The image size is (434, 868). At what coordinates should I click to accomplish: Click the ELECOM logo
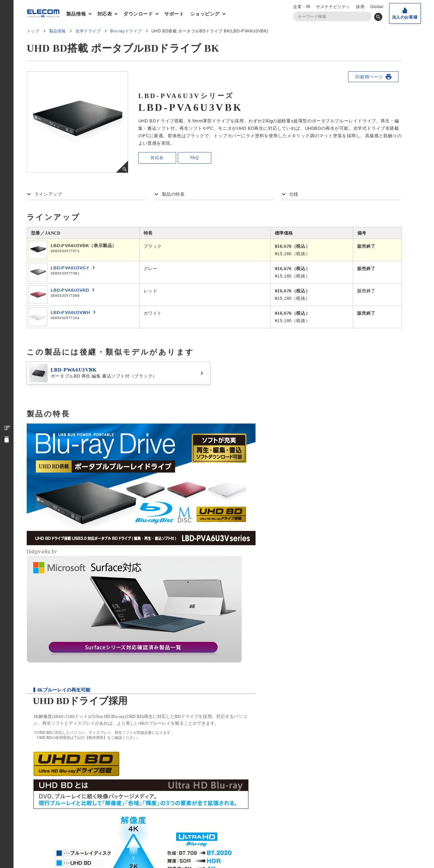43,13
